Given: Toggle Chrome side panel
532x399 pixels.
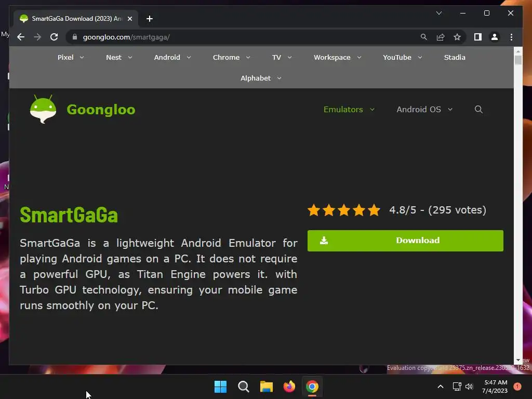Looking at the screenshot, I should tap(478, 37).
